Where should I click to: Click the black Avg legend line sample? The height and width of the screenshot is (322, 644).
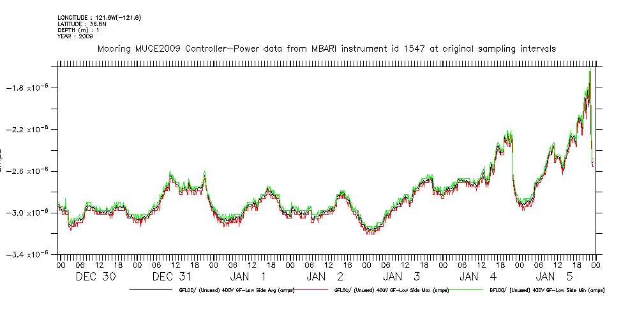pos(153,290)
